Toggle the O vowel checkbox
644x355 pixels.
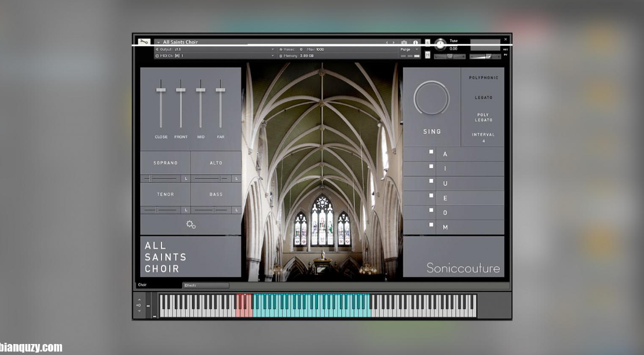431,210
